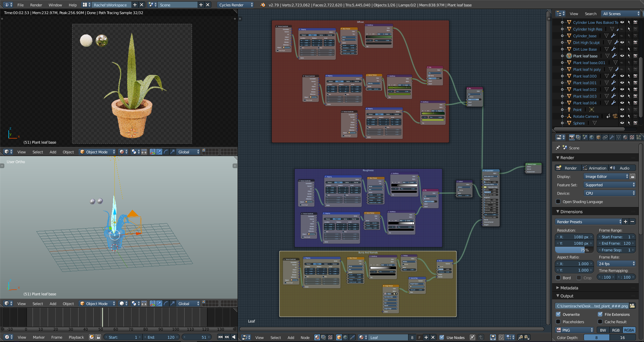Open the Particles properties tab (sparkles icon)
Viewport: 644px width, 342px height.
[x=638, y=137]
